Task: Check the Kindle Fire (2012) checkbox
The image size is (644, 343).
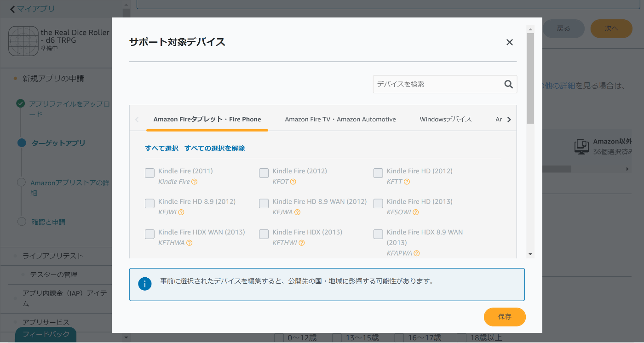Action: [x=264, y=173]
